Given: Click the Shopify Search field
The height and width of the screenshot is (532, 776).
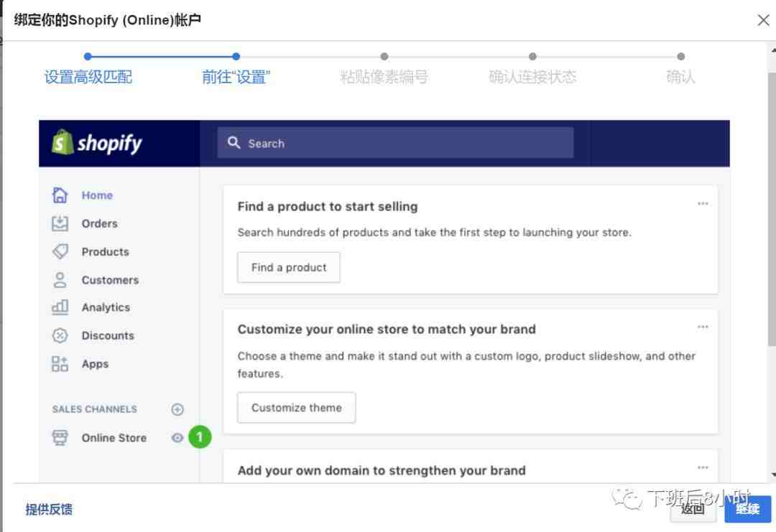Looking at the screenshot, I should pyautogui.click(x=395, y=143).
